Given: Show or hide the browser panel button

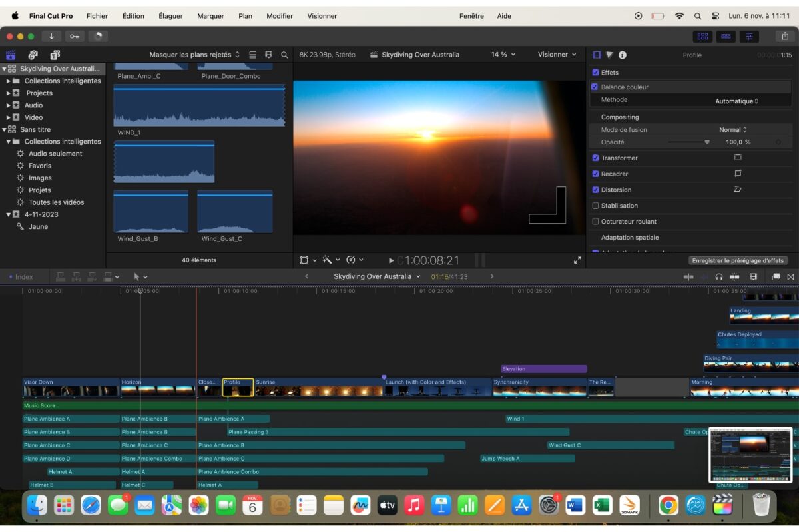Looking at the screenshot, I should click(x=702, y=36).
